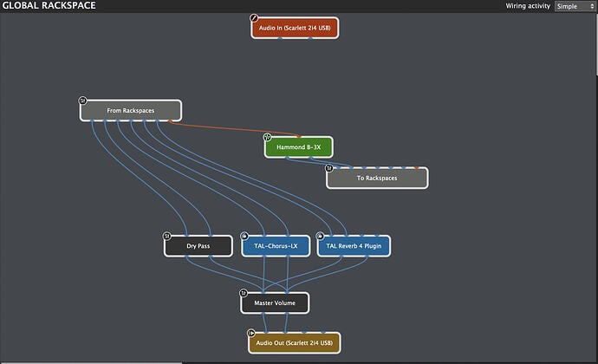Viewport: 598px width, 364px height.
Task: Click the Hammond B-3X block's plugin icon
Action: click(267, 137)
